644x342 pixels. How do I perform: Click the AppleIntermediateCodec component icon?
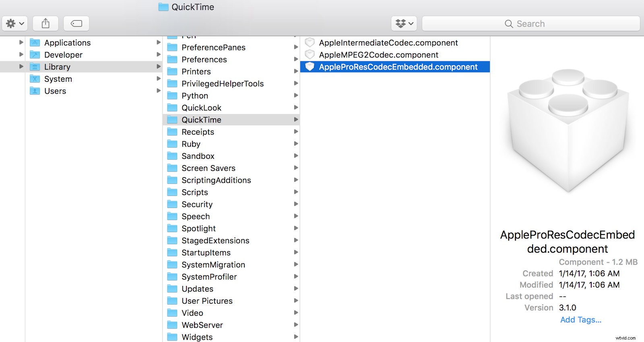tap(310, 42)
